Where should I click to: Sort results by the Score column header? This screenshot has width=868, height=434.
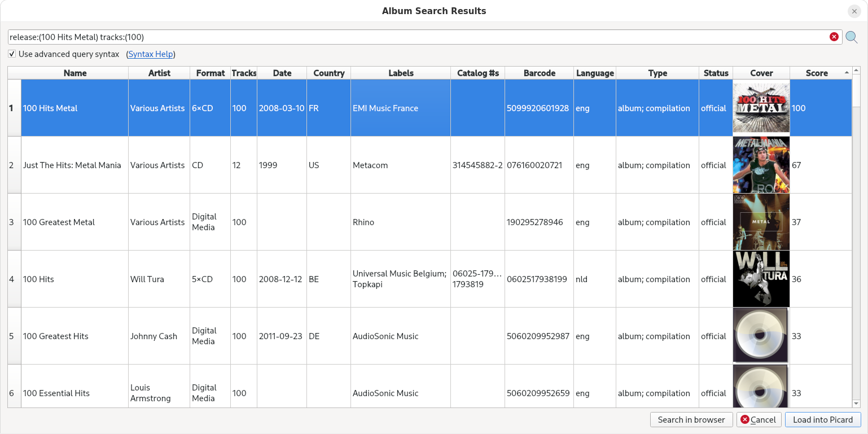point(816,73)
